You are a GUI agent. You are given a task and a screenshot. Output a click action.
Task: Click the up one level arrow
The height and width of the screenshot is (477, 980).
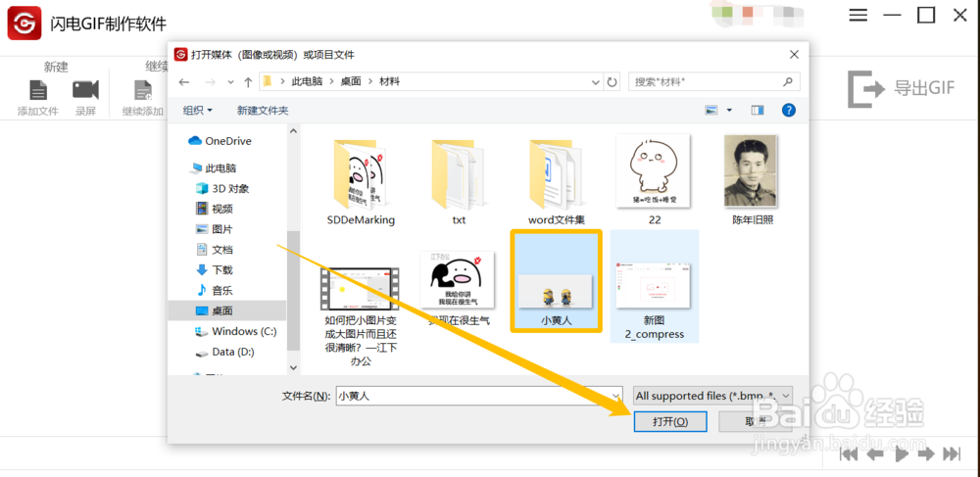coord(248,82)
